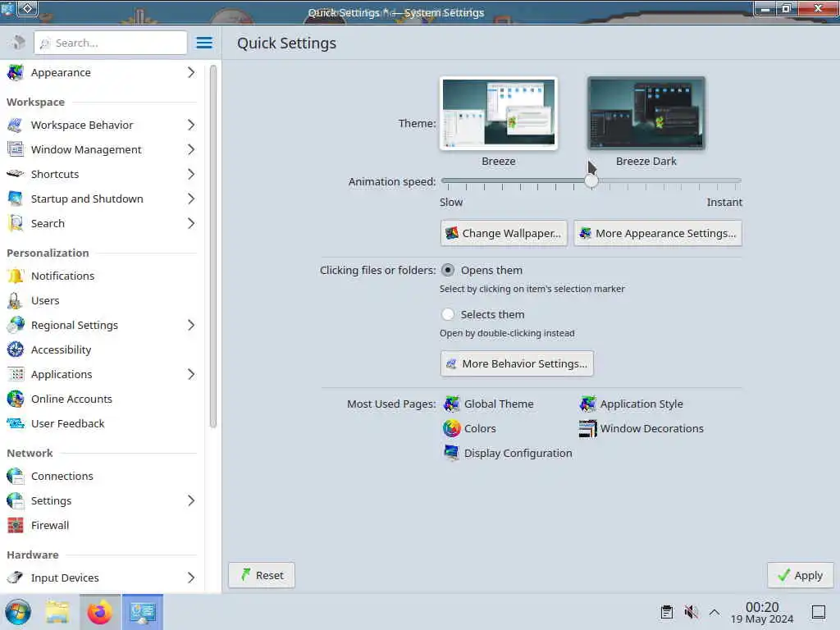Expand Applications category chevron
Image resolution: width=840 pixels, height=630 pixels.
pyautogui.click(x=191, y=374)
